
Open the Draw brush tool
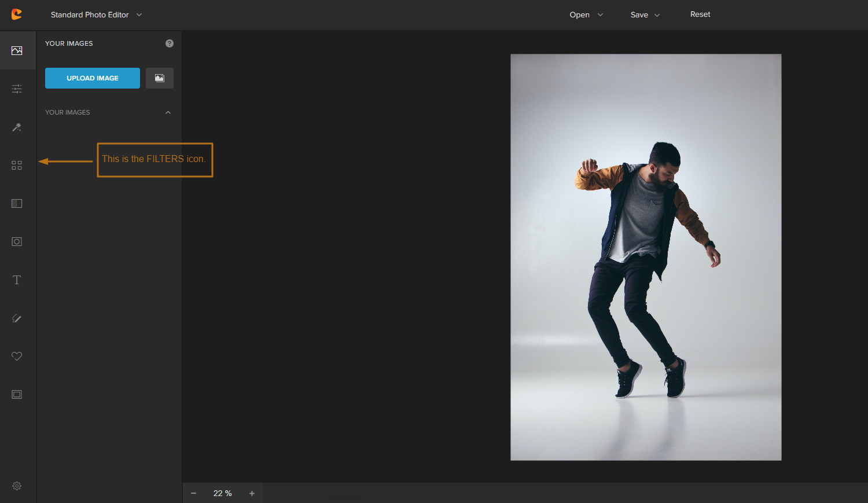17,318
